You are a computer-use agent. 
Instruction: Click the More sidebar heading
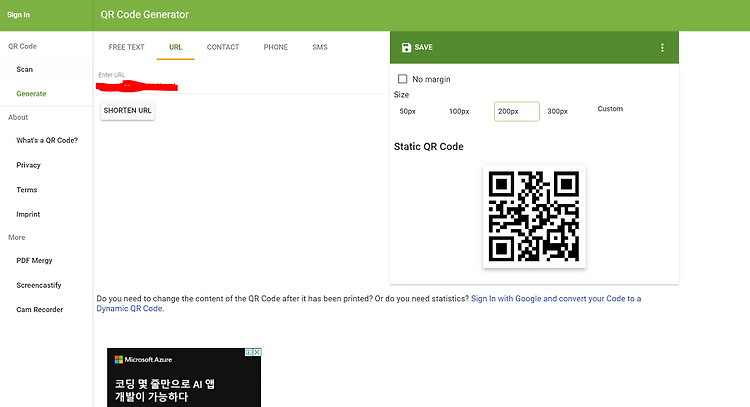(17, 237)
